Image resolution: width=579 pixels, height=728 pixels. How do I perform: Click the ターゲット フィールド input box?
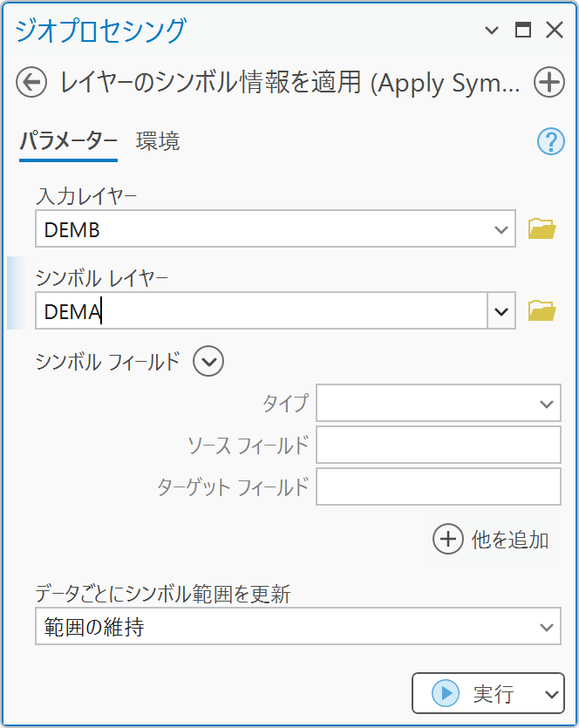[x=438, y=486]
